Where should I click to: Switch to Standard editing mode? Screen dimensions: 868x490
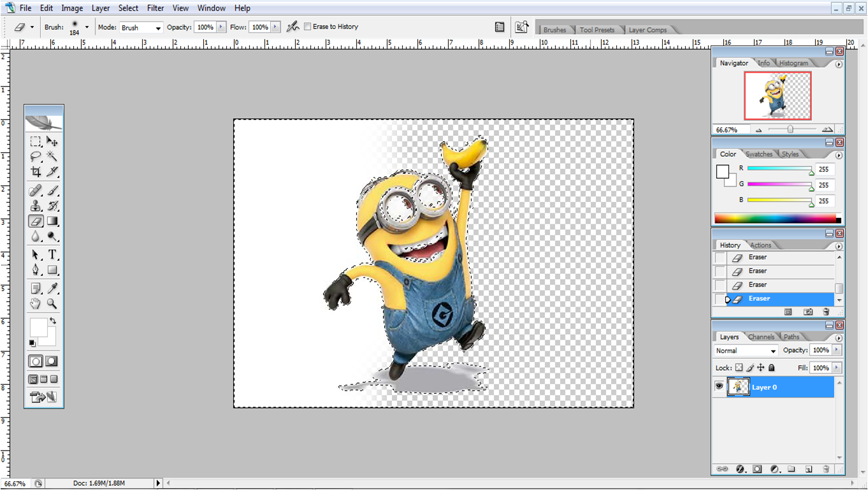click(x=36, y=361)
